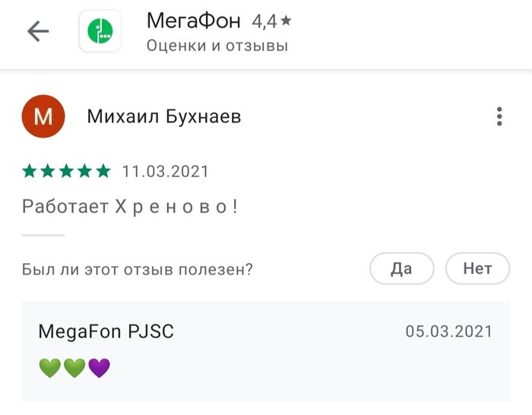Viewport: 532px width, 415px height.
Task: Open the three-dot review options menu
Action: [x=499, y=116]
